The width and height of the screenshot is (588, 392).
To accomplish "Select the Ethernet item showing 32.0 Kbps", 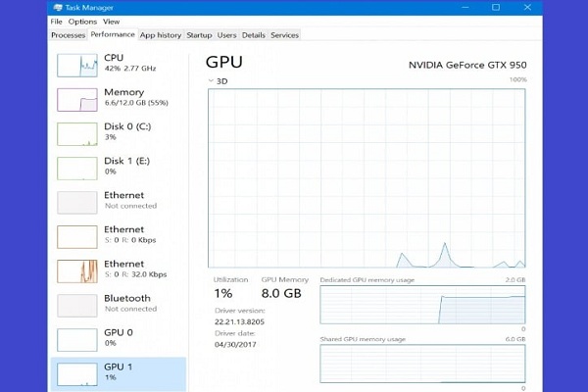I will pyautogui.click(x=119, y=271).
